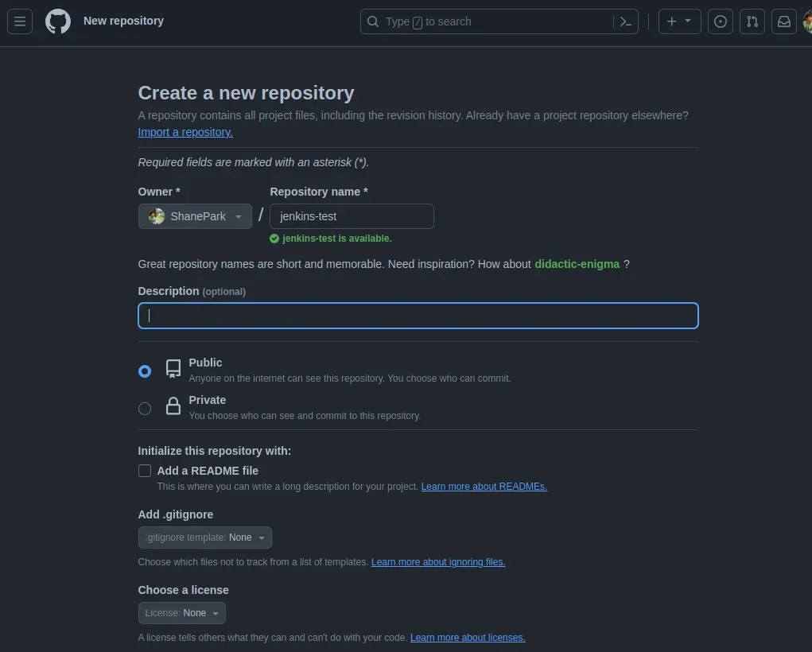Select the Private visibility radio button
This screenshot has width=812, height=652.
(145, 409)
